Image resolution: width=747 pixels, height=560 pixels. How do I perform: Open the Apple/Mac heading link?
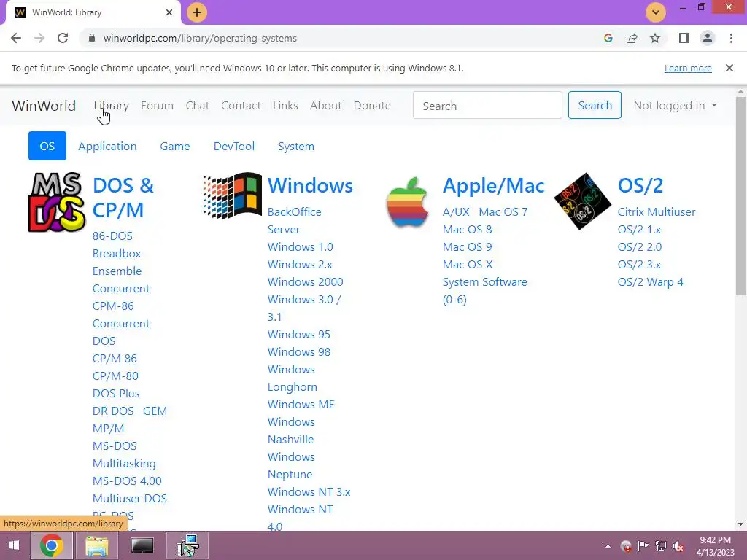tap(493, 186)
